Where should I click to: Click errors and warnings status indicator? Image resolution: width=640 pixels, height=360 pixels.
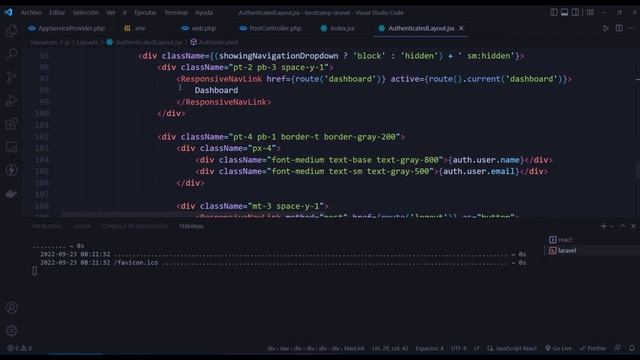tap(20, 348)
